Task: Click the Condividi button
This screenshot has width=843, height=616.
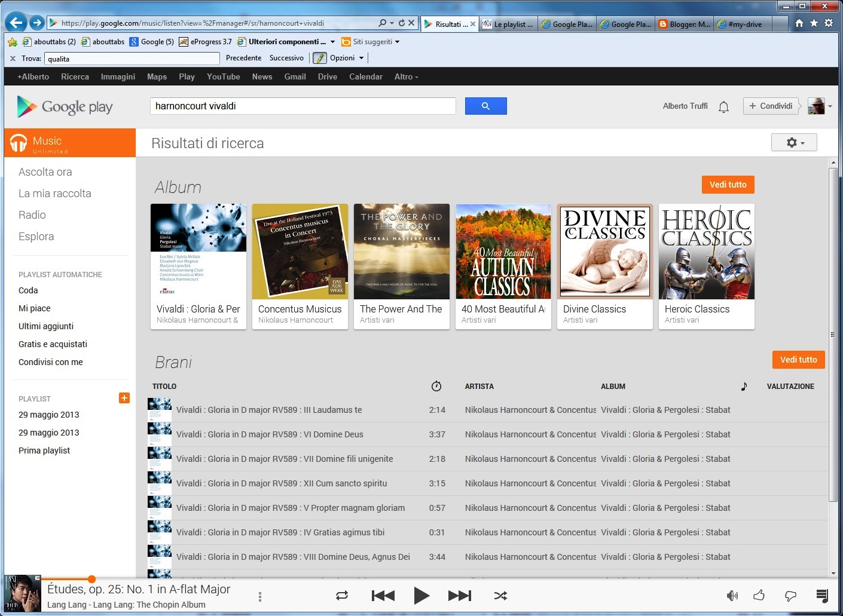Action: (x=770, y=106)
